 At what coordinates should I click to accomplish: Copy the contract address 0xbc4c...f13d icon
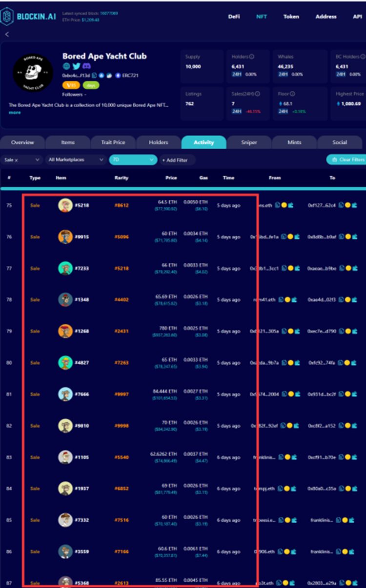[x=95, y=76]
